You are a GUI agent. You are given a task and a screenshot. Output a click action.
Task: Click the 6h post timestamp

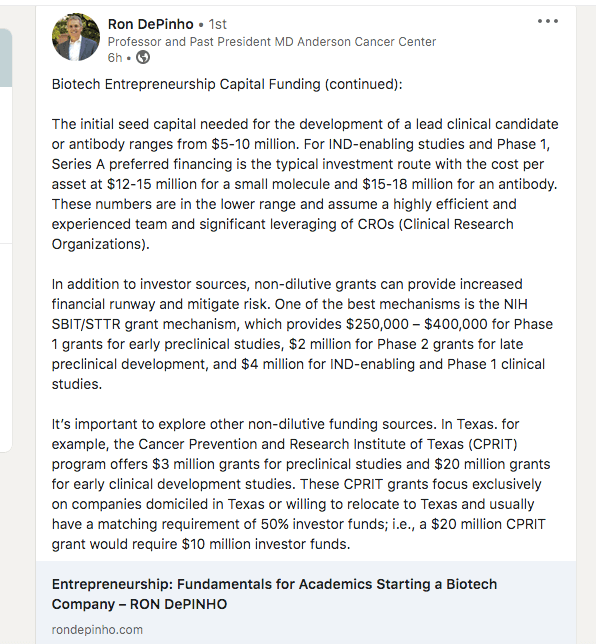115,58
